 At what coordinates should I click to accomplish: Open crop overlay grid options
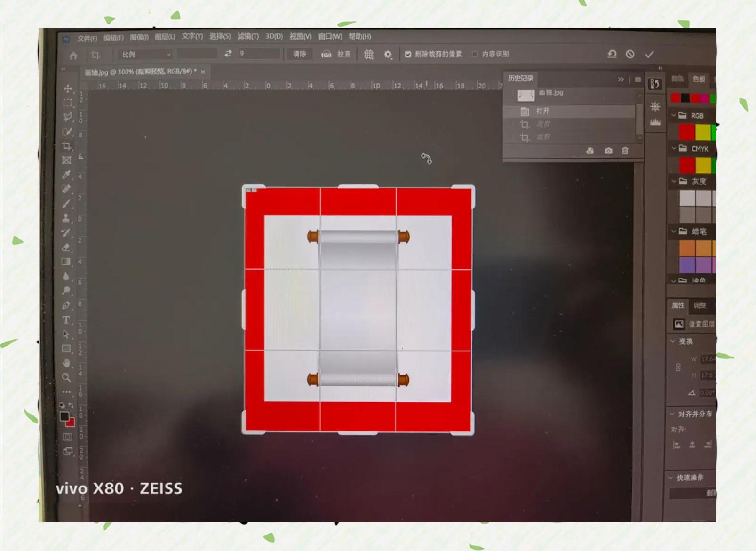[x=369, y=55]
